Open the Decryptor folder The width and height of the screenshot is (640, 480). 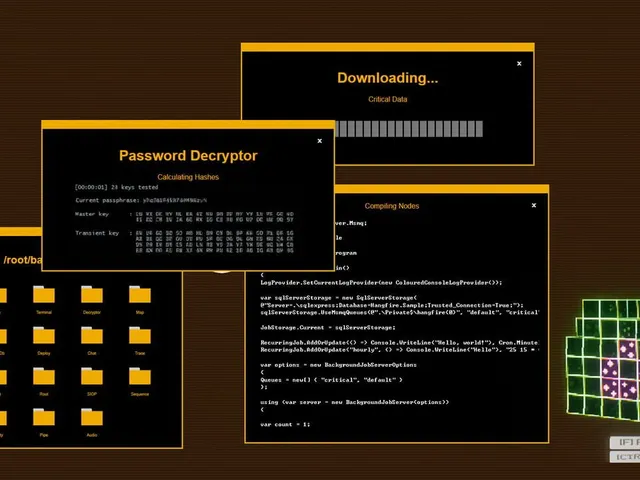tap(92, 295)
